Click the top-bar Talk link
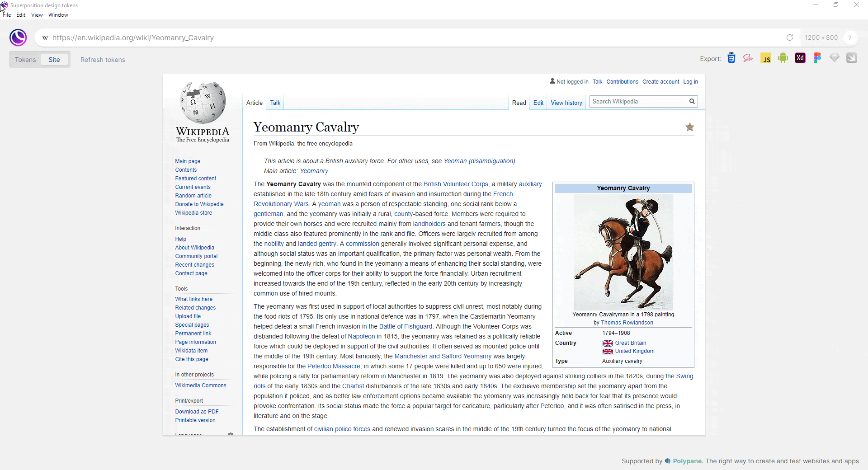 598,82
